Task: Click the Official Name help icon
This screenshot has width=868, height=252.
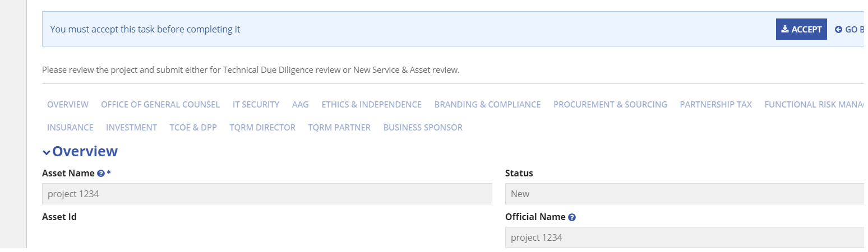Action: click(x=572, y=217)
